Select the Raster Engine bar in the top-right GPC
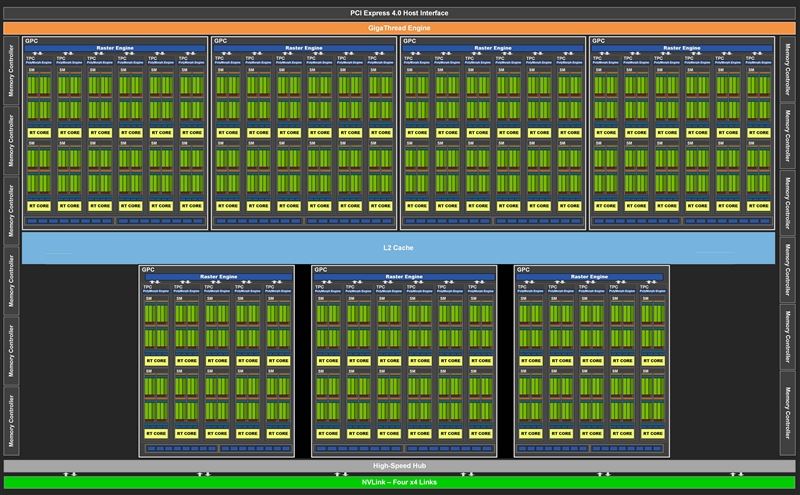 tap(683, 48)
